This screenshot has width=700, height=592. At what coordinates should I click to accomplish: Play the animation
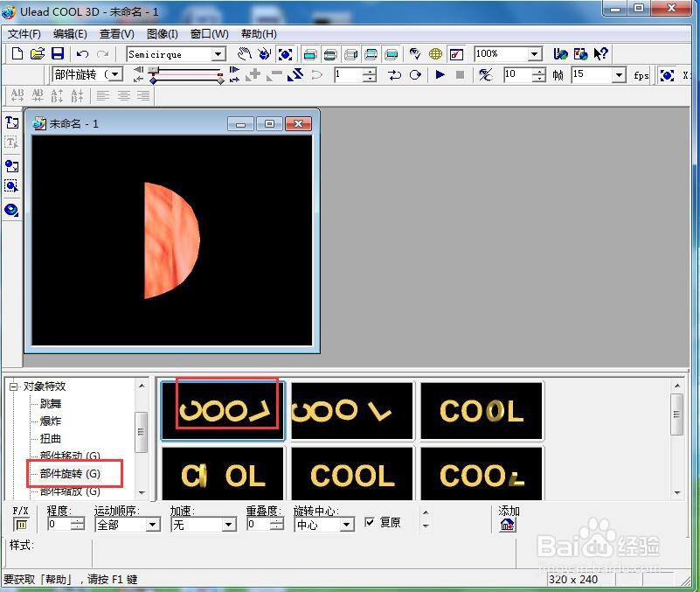(x=440, y=74)
